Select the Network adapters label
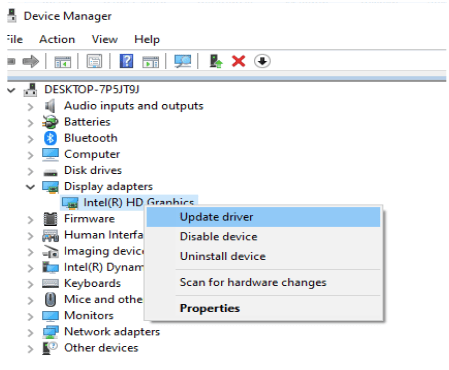The height and width of the screenshot is (370, 449). 112,332
